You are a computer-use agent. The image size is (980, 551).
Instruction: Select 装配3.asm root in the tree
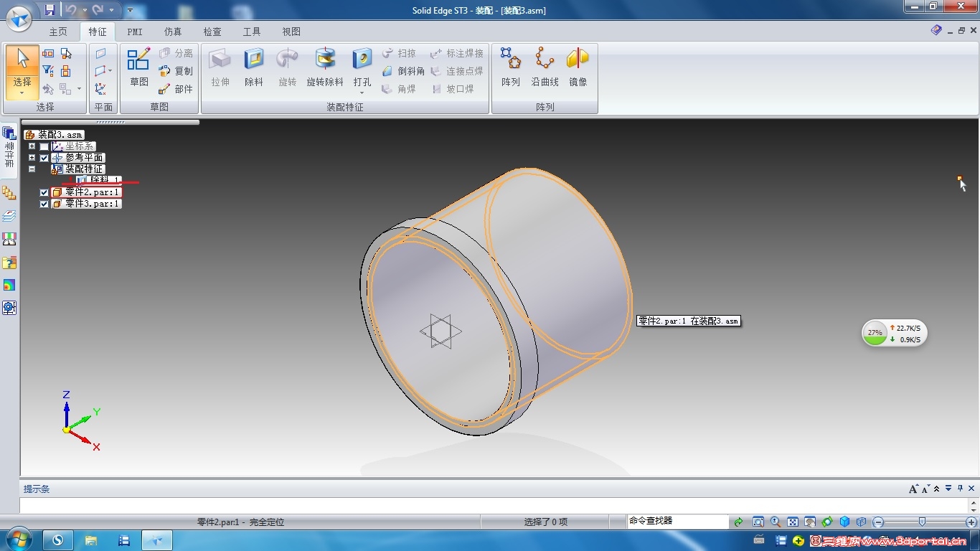[55, 135]
